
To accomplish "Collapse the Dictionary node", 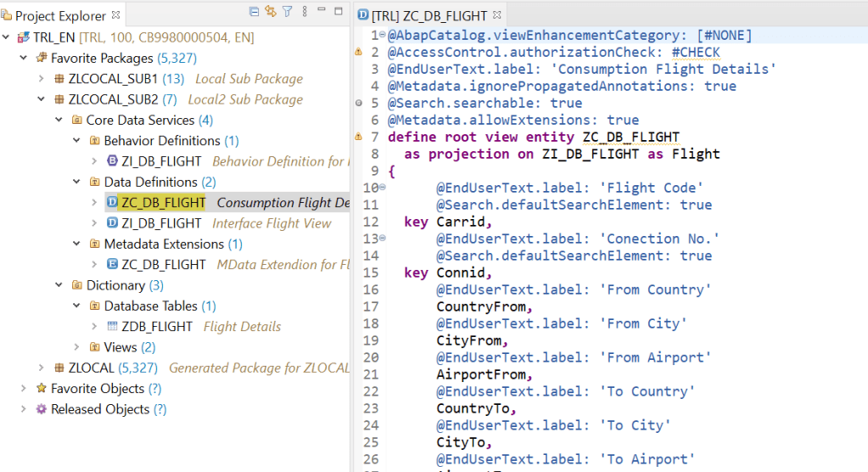I will (59, 284).
